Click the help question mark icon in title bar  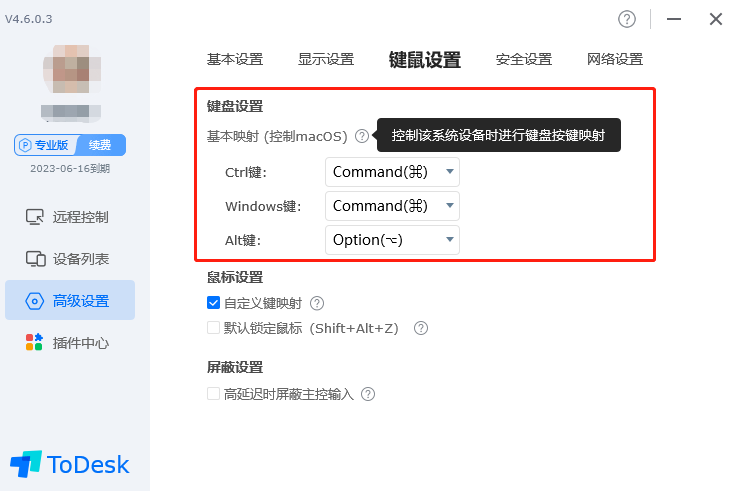click(626, 19)
